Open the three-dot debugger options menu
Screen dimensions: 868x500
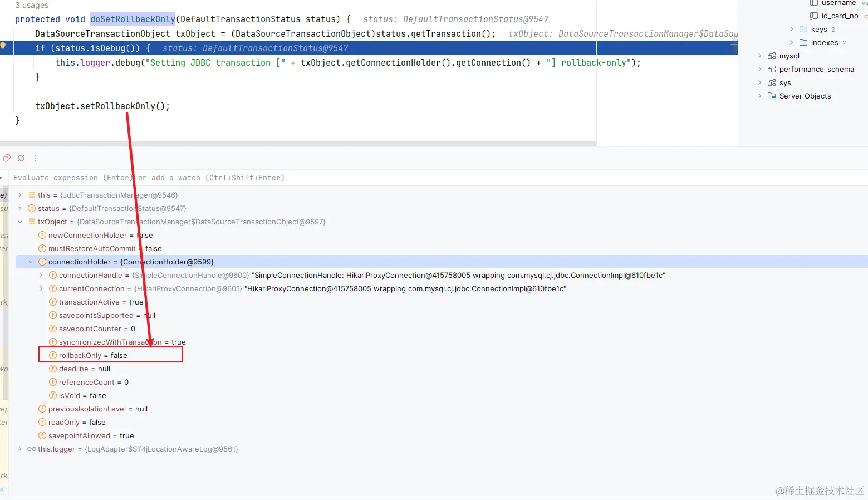point(36,158)
